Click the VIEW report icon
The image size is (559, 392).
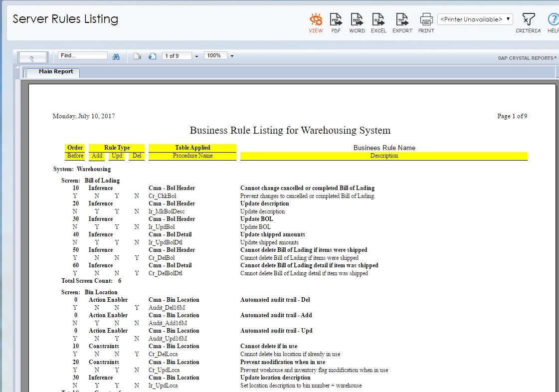[316, 23]
